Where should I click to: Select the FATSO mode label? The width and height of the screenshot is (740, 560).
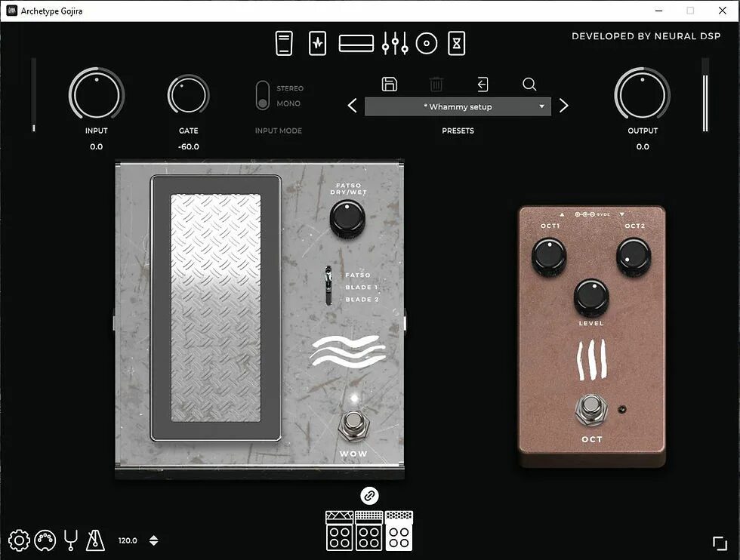[x=358, y=275]
